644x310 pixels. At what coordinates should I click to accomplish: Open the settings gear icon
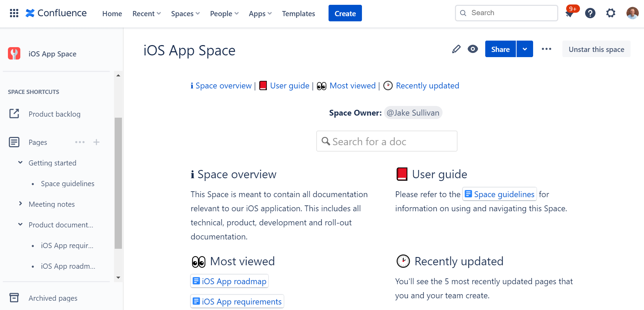[x=611, y=13]
